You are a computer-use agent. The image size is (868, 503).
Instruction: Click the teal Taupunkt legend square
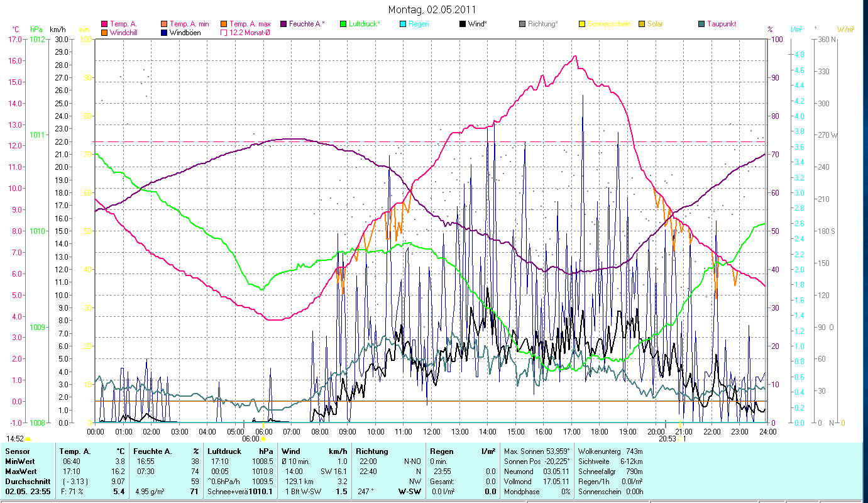[701, 24]
